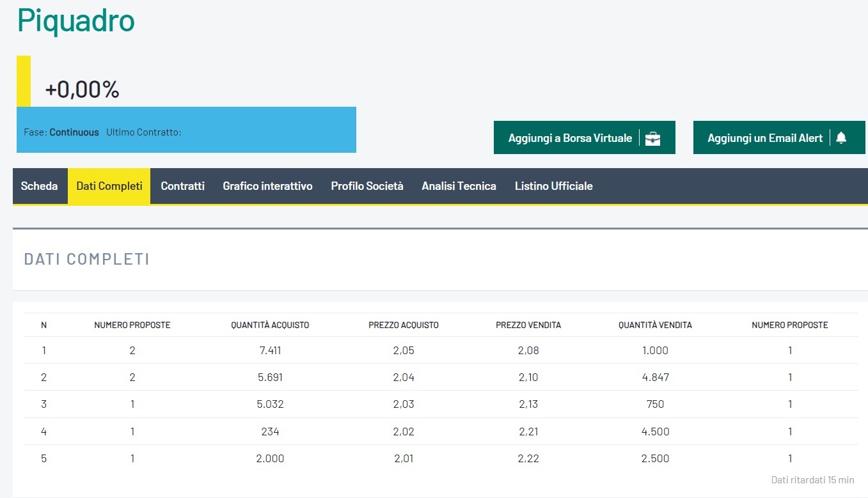Click sell quantity 750
The height and width of the screenshot is (498, 868).
click(655, 404)
